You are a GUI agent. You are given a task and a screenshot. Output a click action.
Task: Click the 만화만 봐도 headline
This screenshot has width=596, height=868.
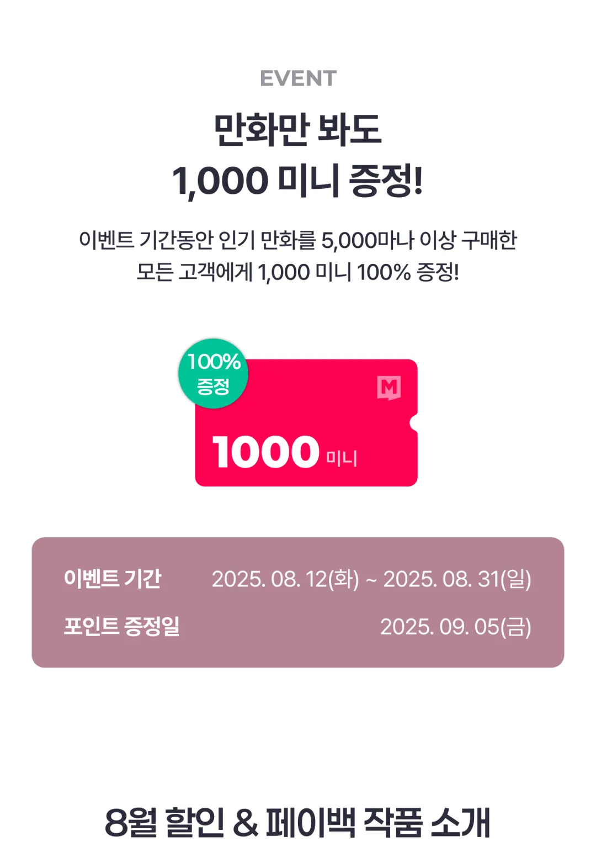click(298, 130)
